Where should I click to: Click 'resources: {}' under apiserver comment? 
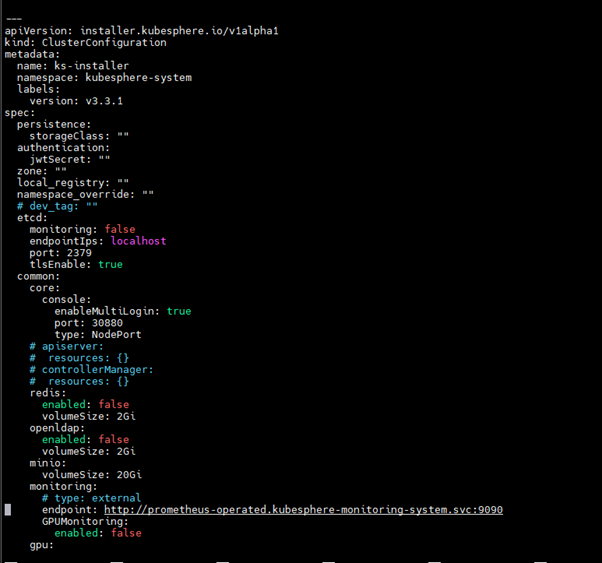coord(88,358)
